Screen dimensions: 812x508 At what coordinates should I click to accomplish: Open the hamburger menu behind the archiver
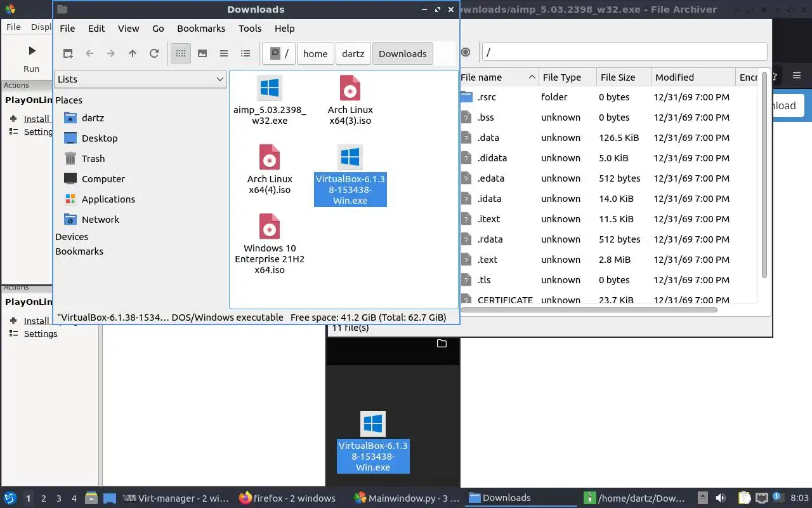(797, 76)
